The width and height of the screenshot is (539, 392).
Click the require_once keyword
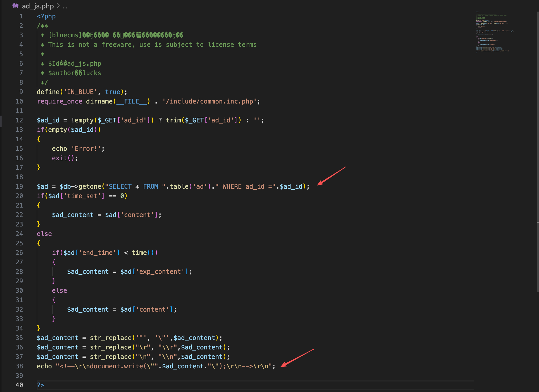(60, 101)
